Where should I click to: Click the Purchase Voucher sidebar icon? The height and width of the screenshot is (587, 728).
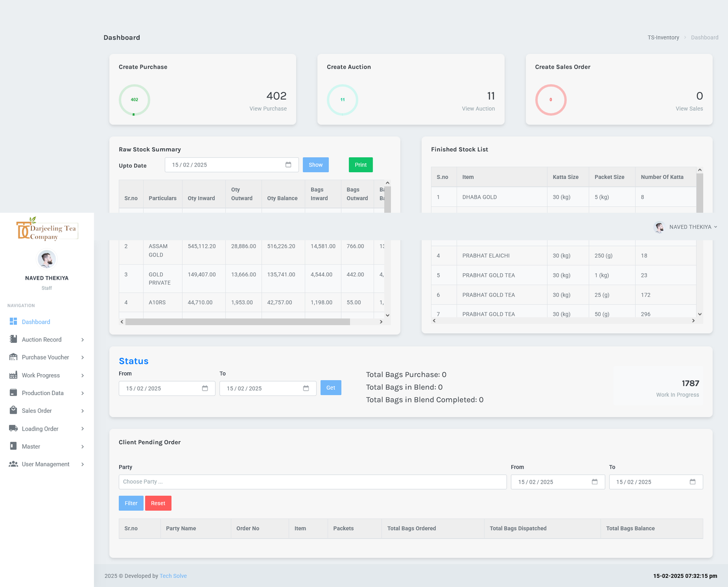tap(13, 357)
